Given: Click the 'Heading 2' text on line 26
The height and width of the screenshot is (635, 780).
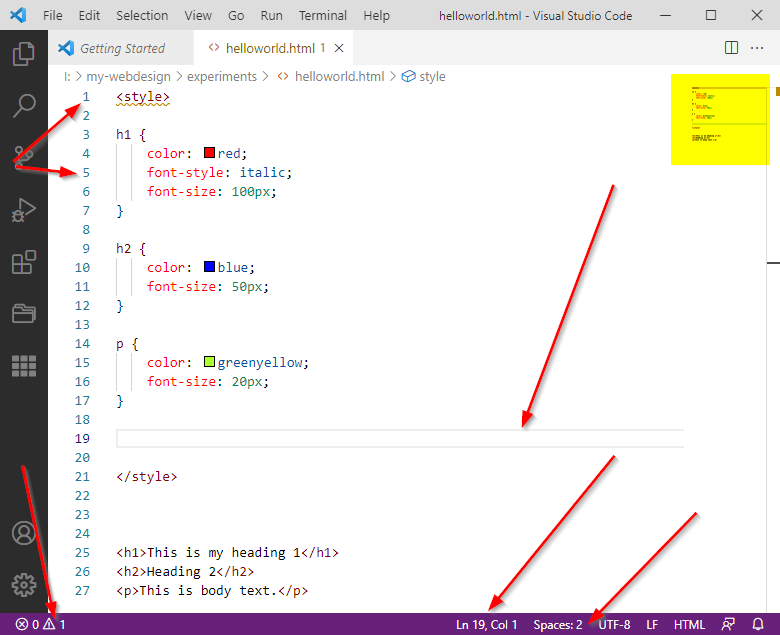Looking at the screenshot, I should tap(181, 571).
